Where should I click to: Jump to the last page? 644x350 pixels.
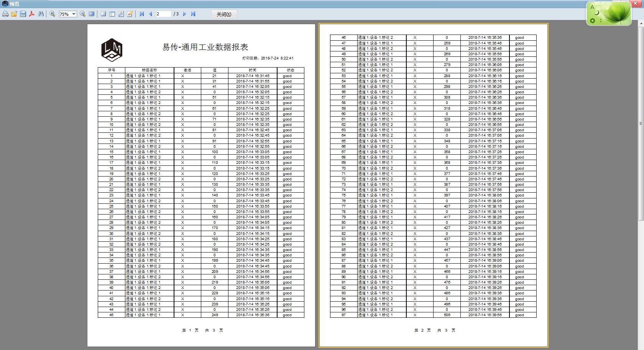coord(193,14)
